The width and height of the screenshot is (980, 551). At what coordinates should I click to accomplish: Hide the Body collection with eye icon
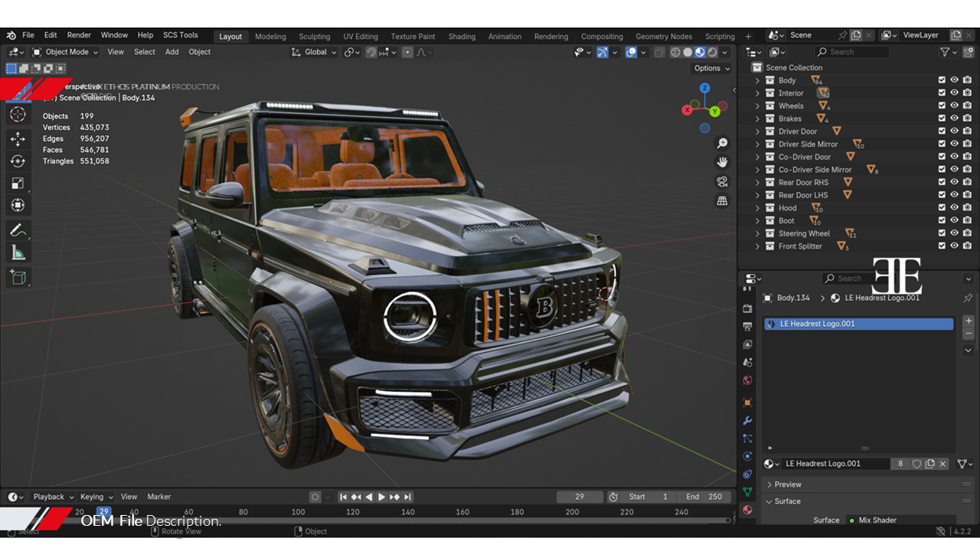pyautogui.click(x=955, y=80)
